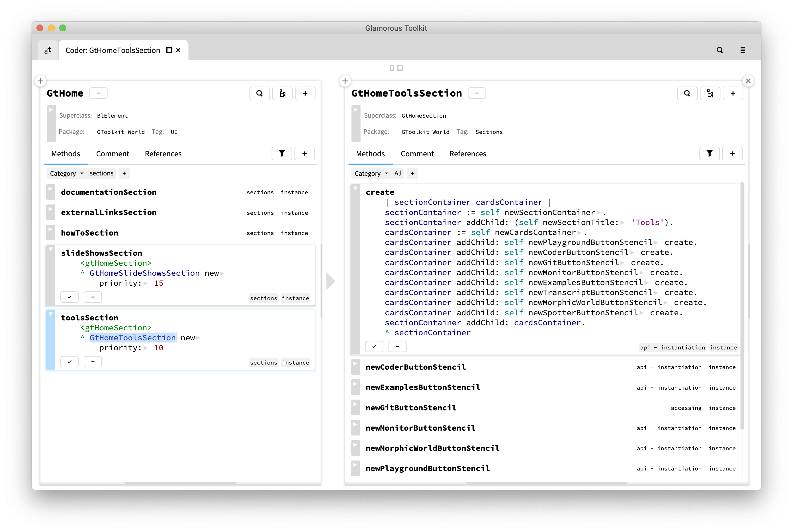Switch to GtHomeToolsSection Comment tab
Image resolution: width=793 pixels, height=532 pixels.
(x=417, y=154)
